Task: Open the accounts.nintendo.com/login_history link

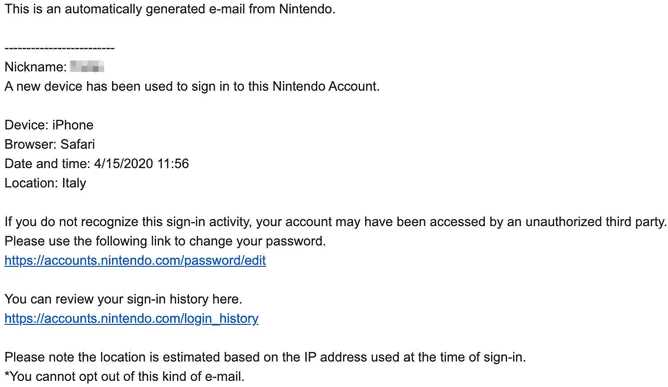Action: (x=131, y=318)
